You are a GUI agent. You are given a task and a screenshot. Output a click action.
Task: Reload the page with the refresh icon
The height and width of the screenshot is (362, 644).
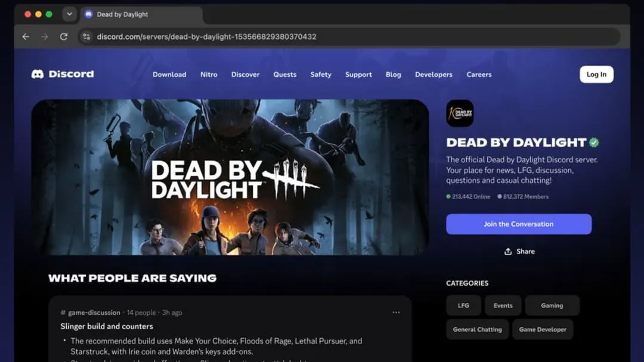click(x=64, y=36)
